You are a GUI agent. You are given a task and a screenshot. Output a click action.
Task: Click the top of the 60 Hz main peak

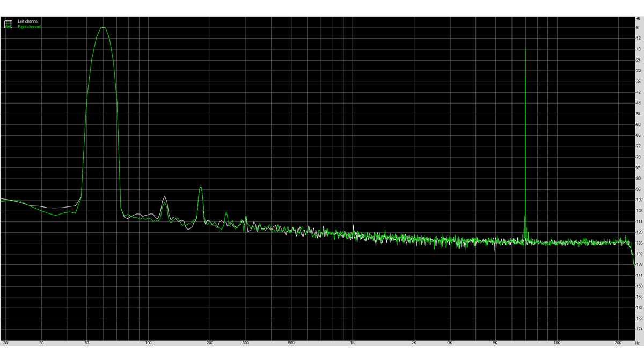pos(103,28)
